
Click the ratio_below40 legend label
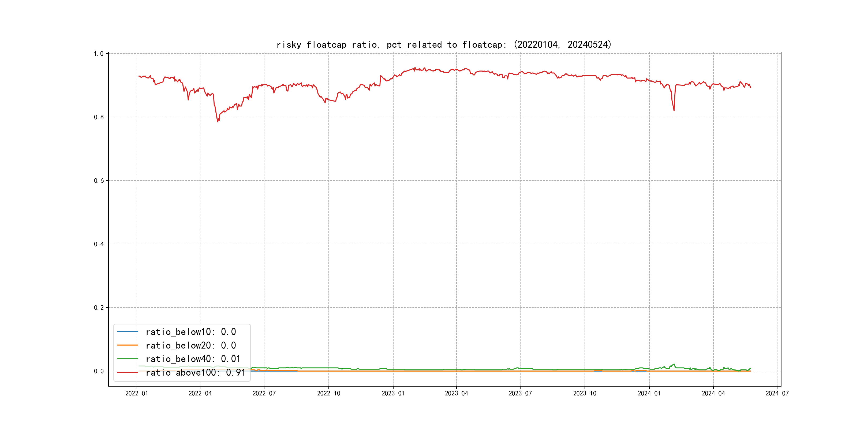[193, 359]
